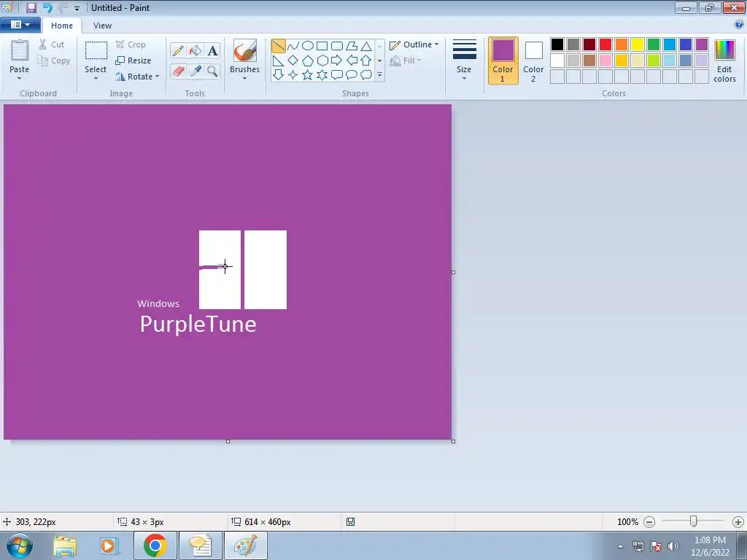
Task: Customize Quick Access Toolbar arrow
Action: point(77,8)
